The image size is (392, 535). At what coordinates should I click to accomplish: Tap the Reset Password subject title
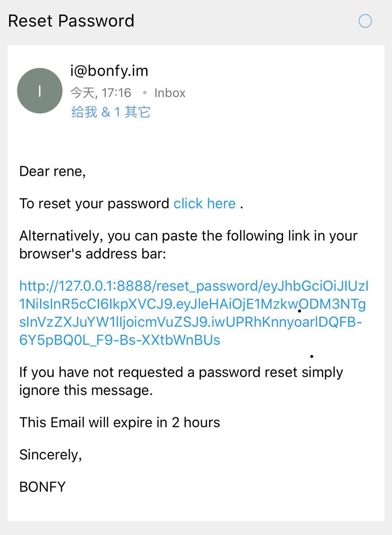[x=71, y=21]
